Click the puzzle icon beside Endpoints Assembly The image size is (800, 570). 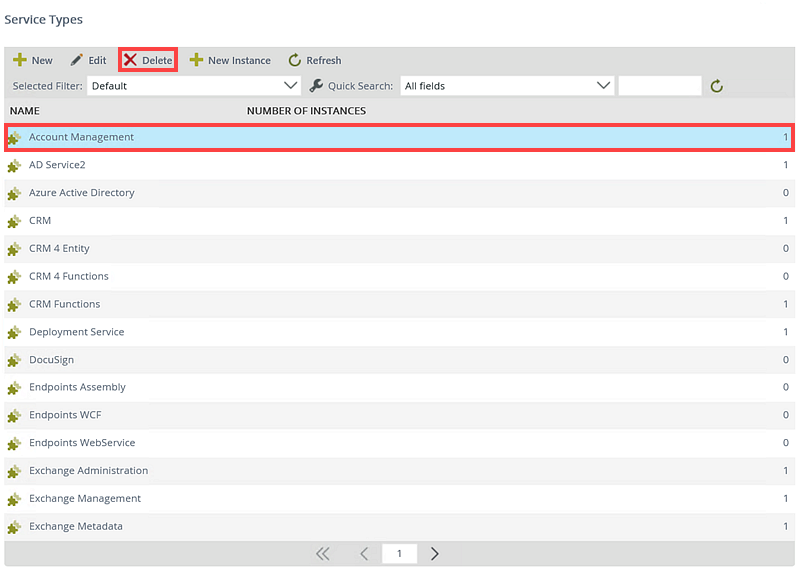(14, 387)
